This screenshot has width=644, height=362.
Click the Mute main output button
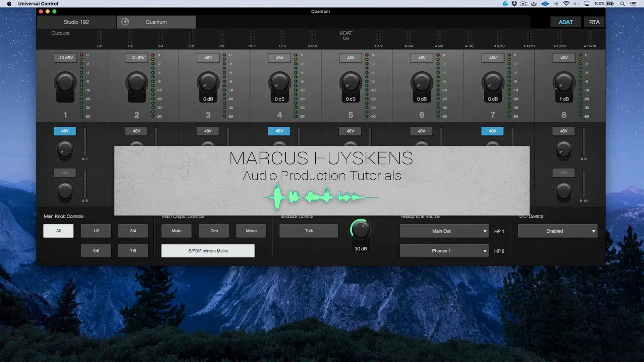(x=176, y=231)
